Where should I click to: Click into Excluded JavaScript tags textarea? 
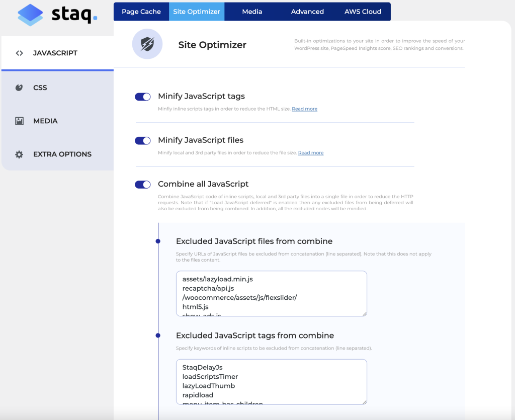pyautogui.click(x=271, y=382)
